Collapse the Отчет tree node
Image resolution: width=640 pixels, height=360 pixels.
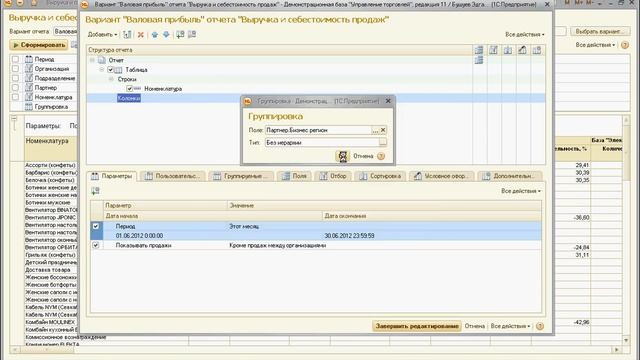point(92,60)
